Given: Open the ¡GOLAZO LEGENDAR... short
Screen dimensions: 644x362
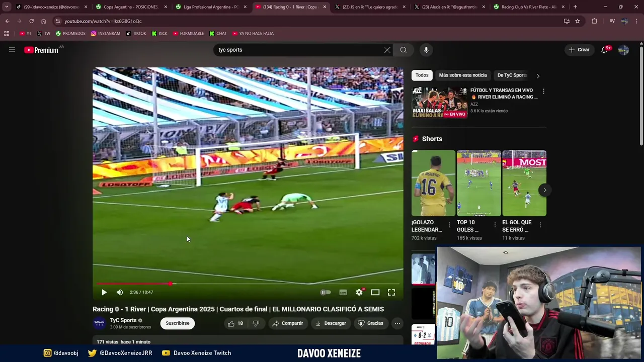Looking at the screenshot, I should [x=433, y=183].
